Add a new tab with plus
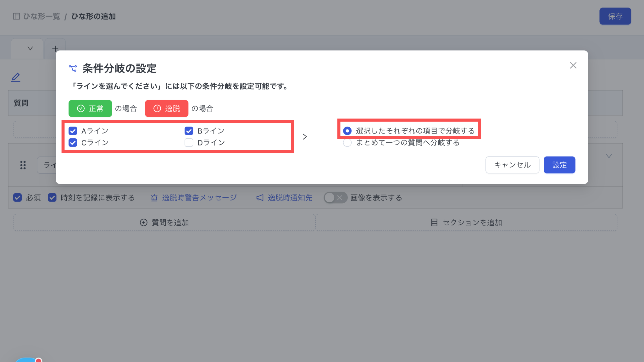Viewport: 644px width, 362px height. pyautogui.click(x=55, y=49)
